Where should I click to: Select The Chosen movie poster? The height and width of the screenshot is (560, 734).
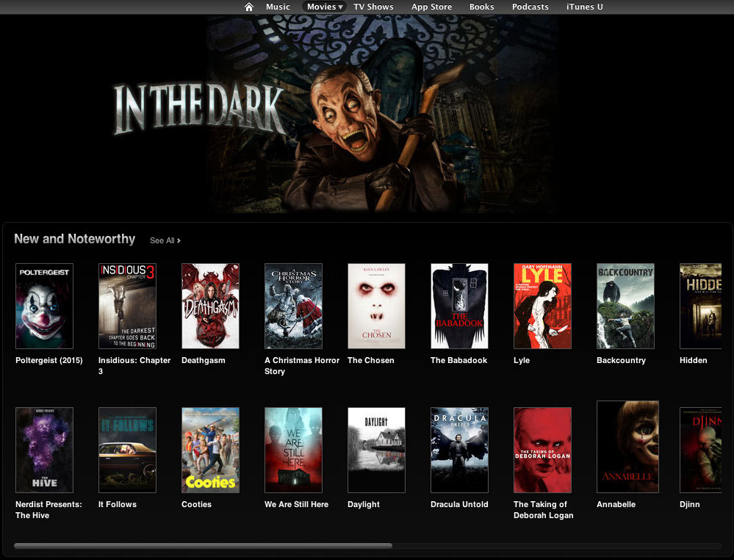376,306
